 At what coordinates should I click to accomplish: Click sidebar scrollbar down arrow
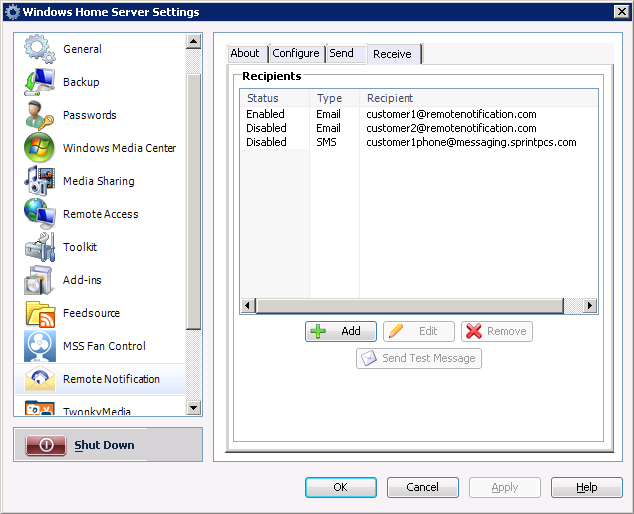(x=194, y=408)
